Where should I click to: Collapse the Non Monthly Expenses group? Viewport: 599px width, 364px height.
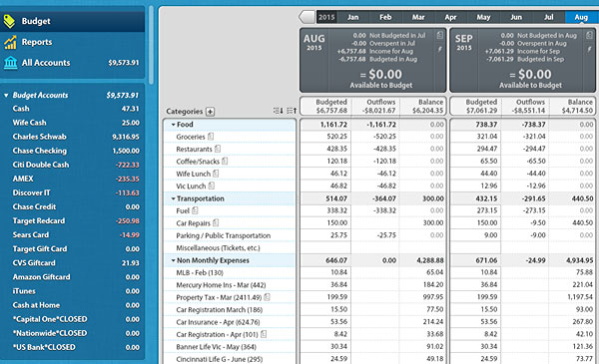pyautogui.click(x=173, y=260)
